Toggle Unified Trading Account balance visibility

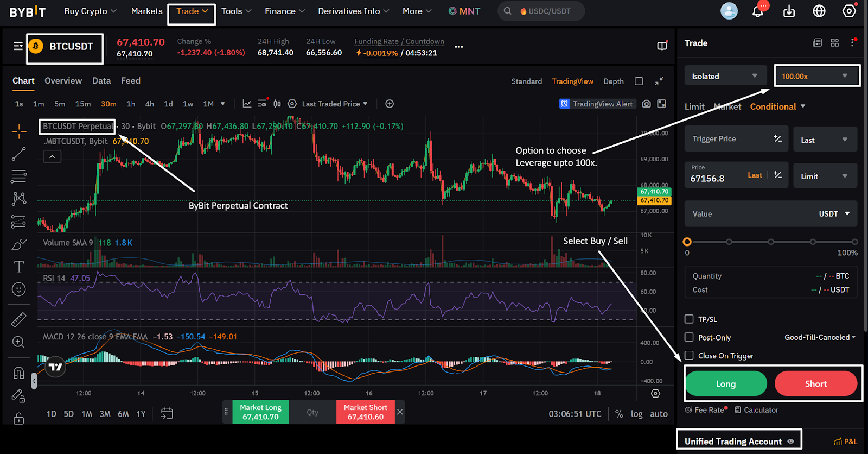(791, 442)
